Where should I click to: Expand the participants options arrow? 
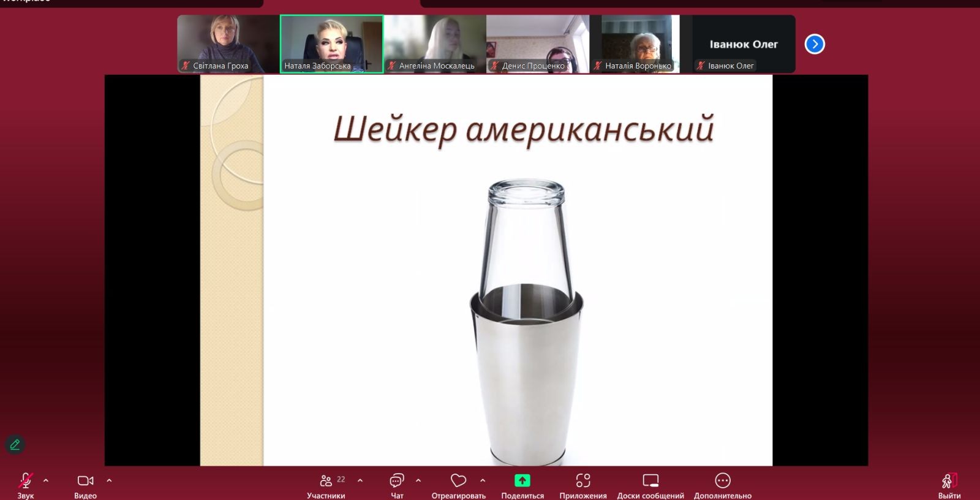pyautogui.click(x=360, y=481)
